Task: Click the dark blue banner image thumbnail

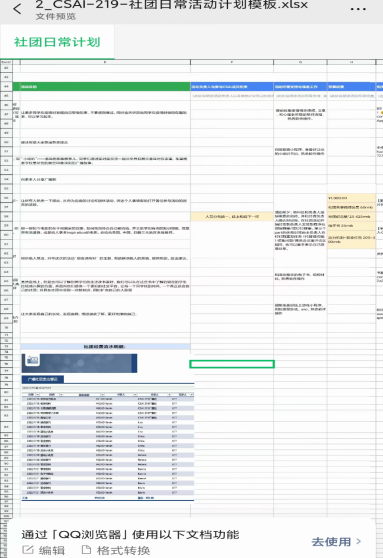Action: tap(79, 363)
